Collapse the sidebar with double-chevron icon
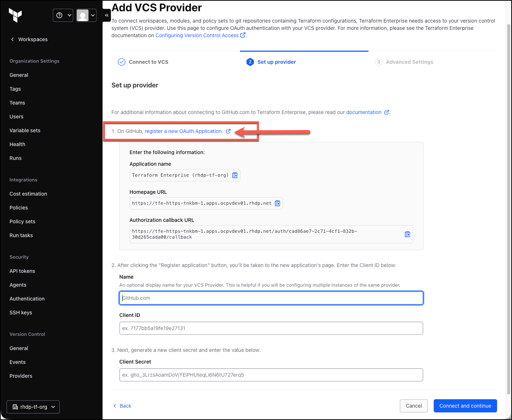Image resolution: width=512 pixels, height=420 pixels. coord(107,15)
